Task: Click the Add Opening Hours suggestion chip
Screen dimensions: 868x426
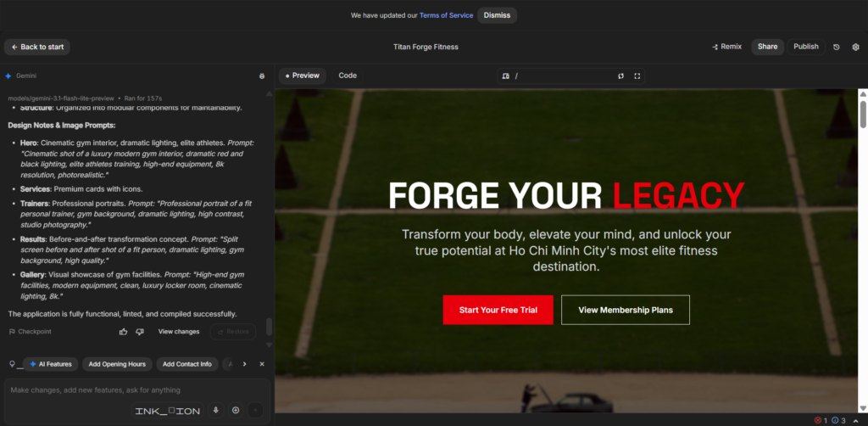Action: click(117, 364)
